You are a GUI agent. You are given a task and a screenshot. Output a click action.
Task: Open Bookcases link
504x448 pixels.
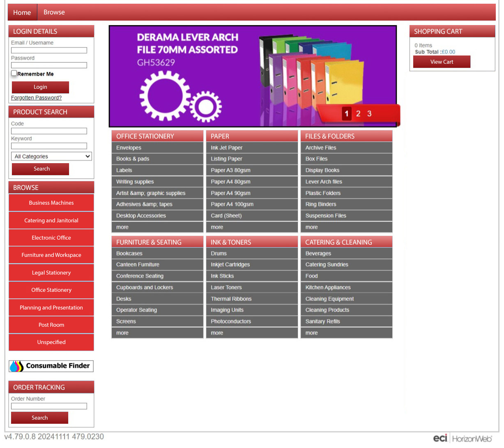click(x=157, y=254)
